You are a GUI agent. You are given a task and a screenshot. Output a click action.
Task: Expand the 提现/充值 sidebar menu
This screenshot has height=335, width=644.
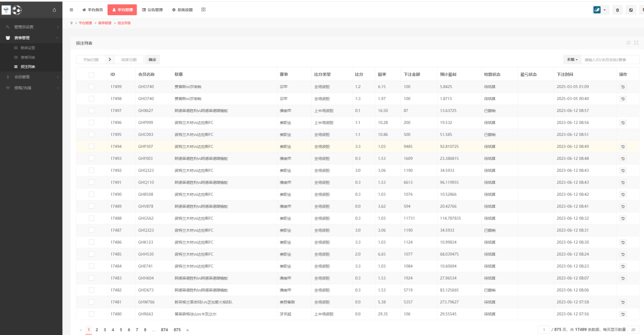pos(31,88)
